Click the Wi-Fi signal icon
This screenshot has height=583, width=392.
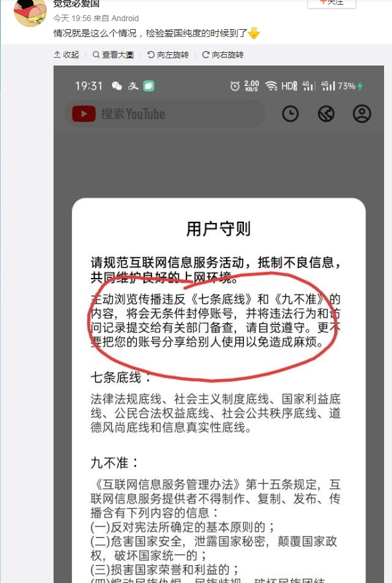(x=271, y=86)
